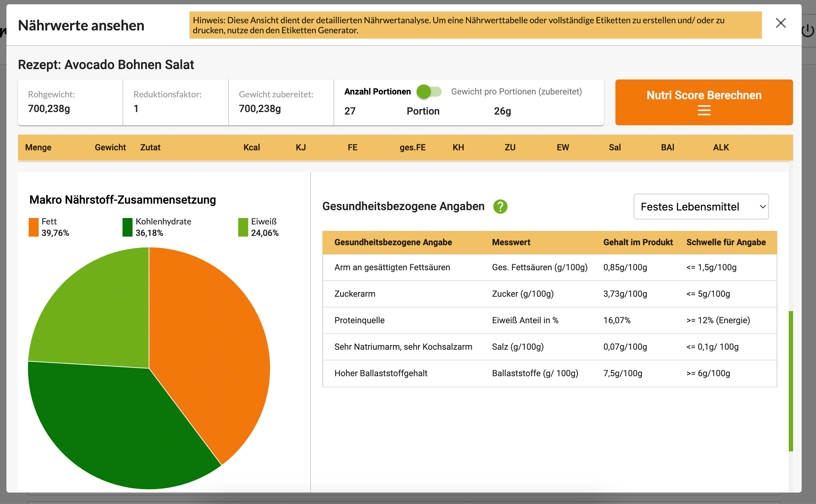The height and width of the screenshot is (504, 816).
Task: Select the Hoher Ballaststoffgehalt row
Action: coord(550,373)
